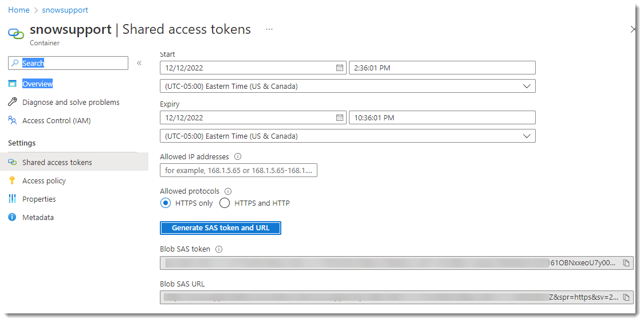The width and height of the screenshot is (644, 322).
Task: Show info for Blob SAS token
Action: [x=219, y=249]
